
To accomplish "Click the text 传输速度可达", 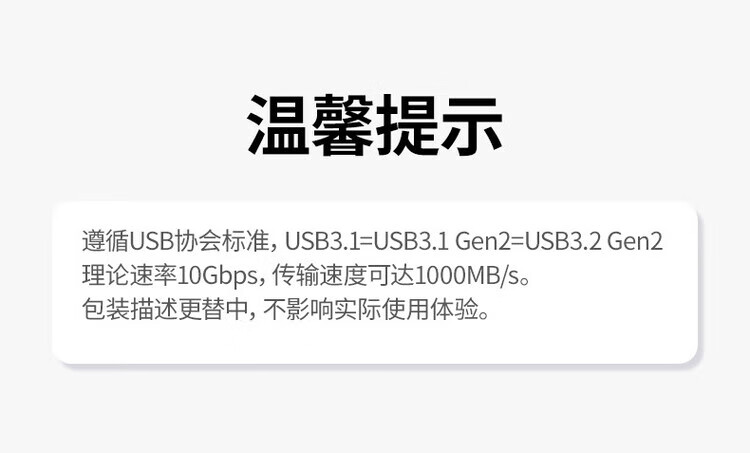I will coord(343,275).
